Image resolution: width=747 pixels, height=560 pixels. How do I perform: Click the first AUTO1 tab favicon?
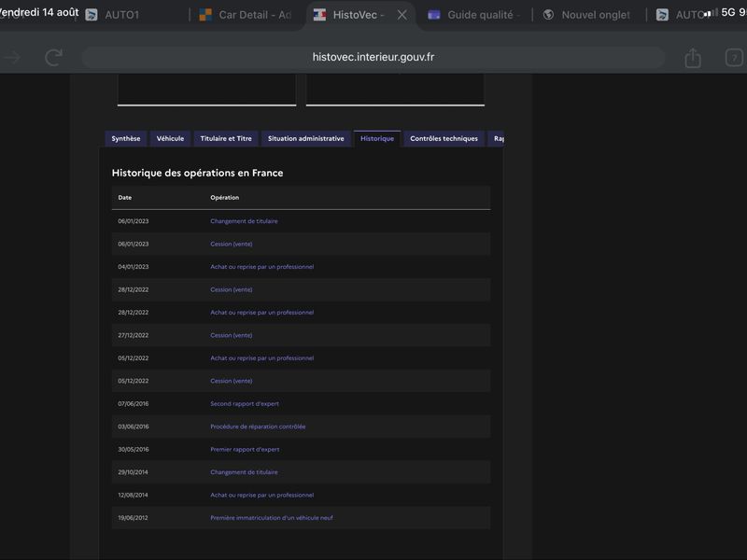click(x=91, y=15)
